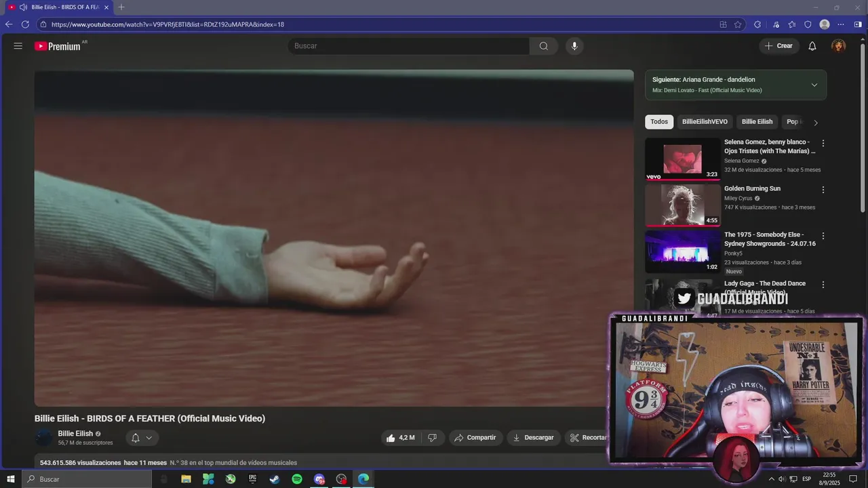Image resolution: width=868 pixels, height=488 pixels.
Task: Open File Explorer from taskbar
Action: pyautogui.click(x=186, y=479)
